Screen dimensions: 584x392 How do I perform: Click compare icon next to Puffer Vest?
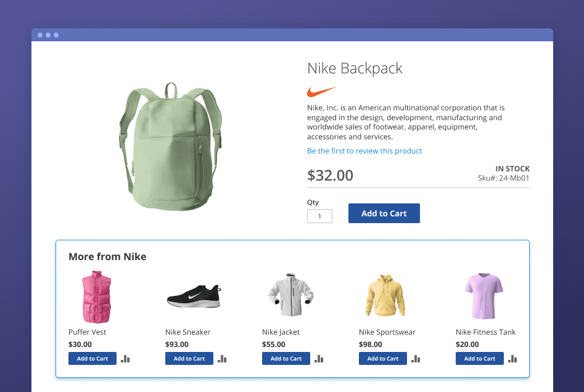[126, 359]
